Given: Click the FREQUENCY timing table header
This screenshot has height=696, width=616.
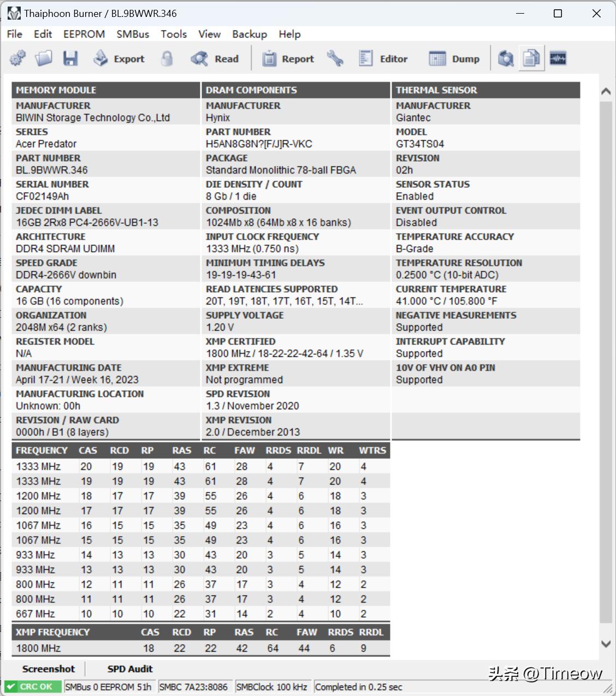Looking at the screenshot, I should click(42, 450).
